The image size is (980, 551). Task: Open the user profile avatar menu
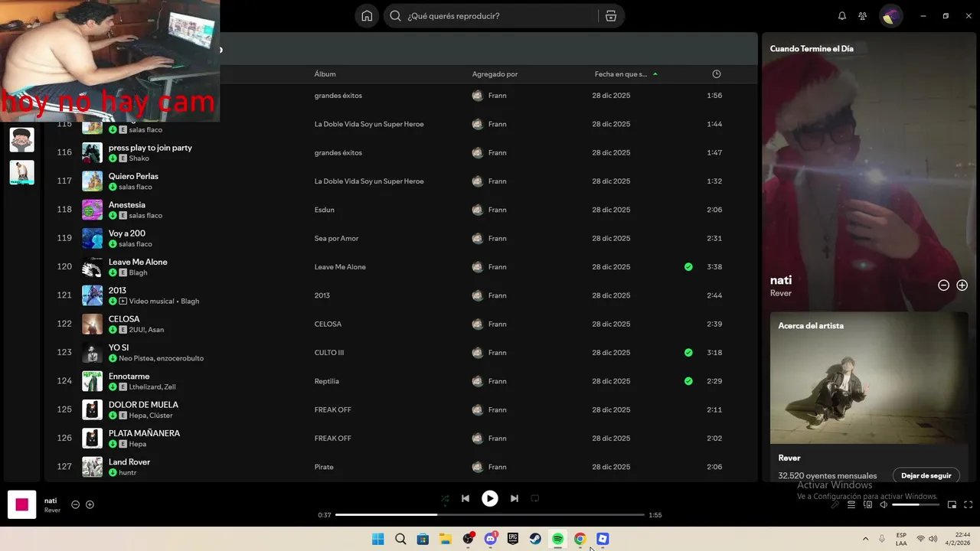pyautogui.click(x=890, y=16)
